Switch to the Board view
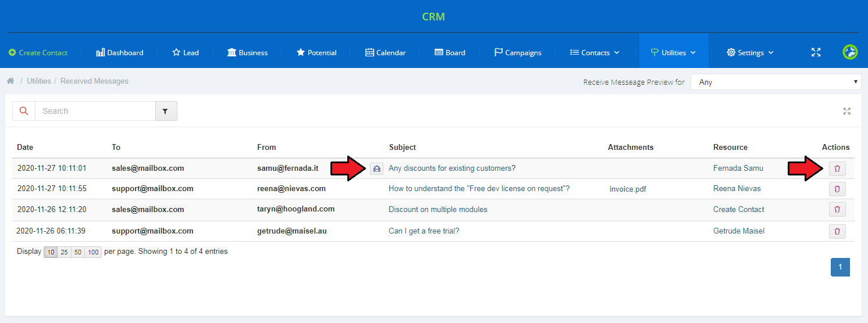 450,52
